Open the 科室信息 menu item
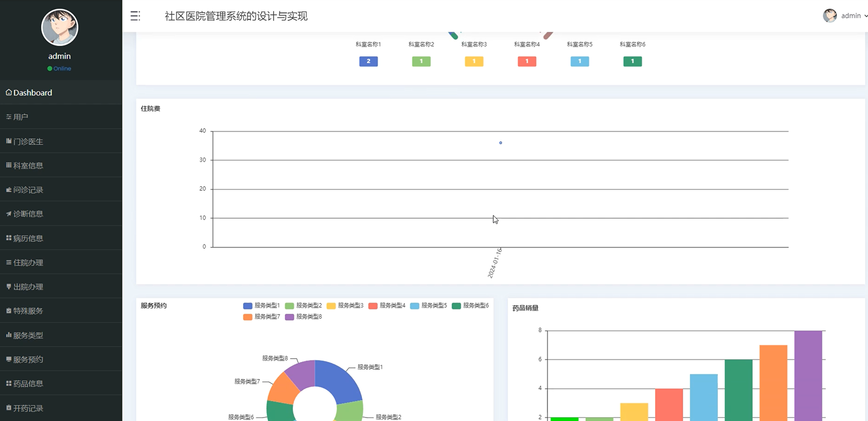 pos(61,165)
